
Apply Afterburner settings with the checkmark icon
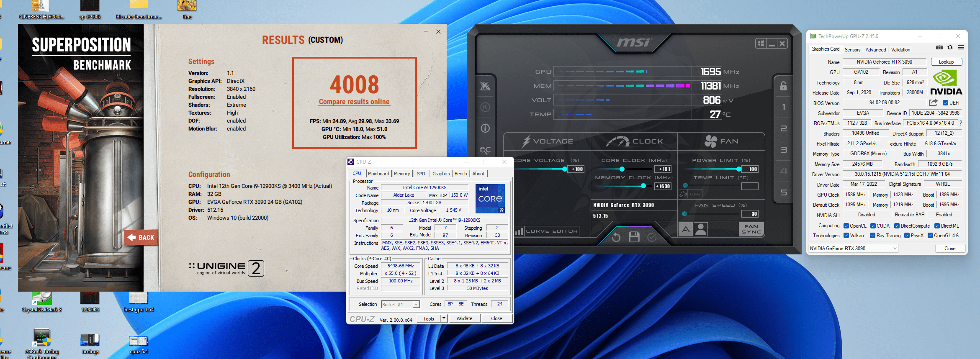652,237
